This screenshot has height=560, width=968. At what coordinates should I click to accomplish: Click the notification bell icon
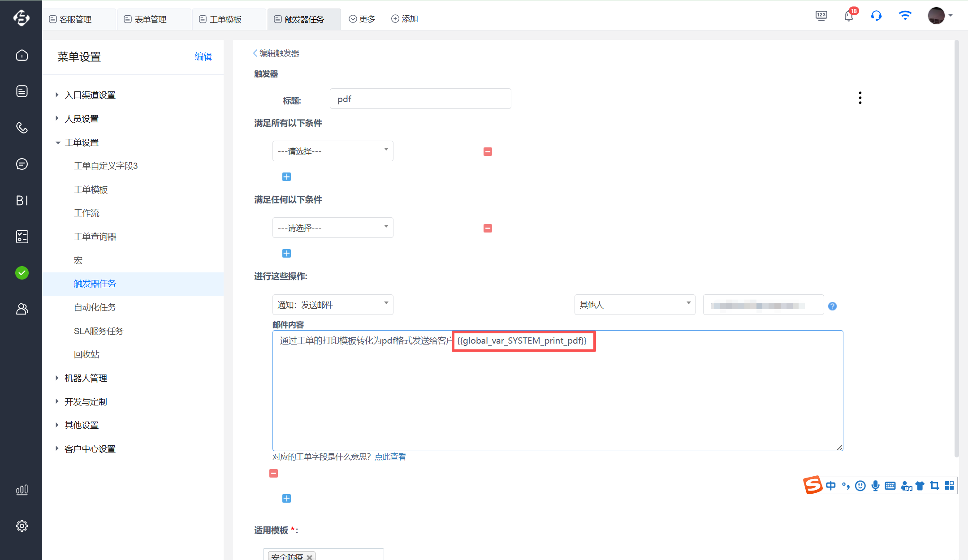pos(848,17)
